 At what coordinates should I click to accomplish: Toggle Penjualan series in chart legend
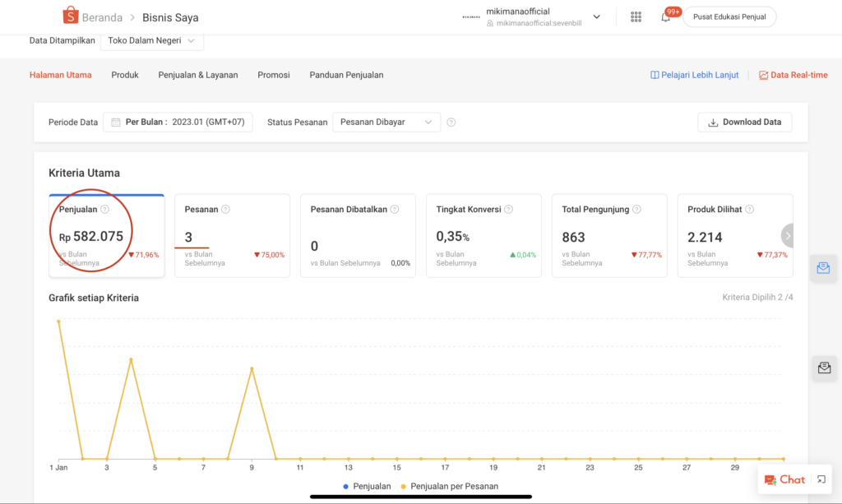click(368, 486)
